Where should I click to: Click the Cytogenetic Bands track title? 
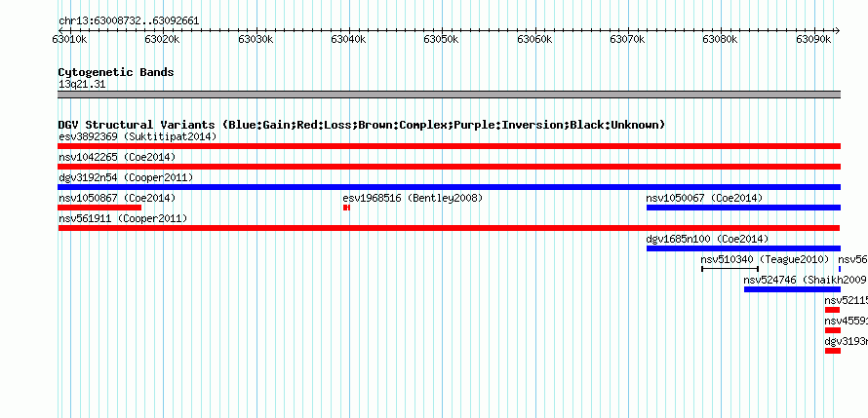[116, 72]
